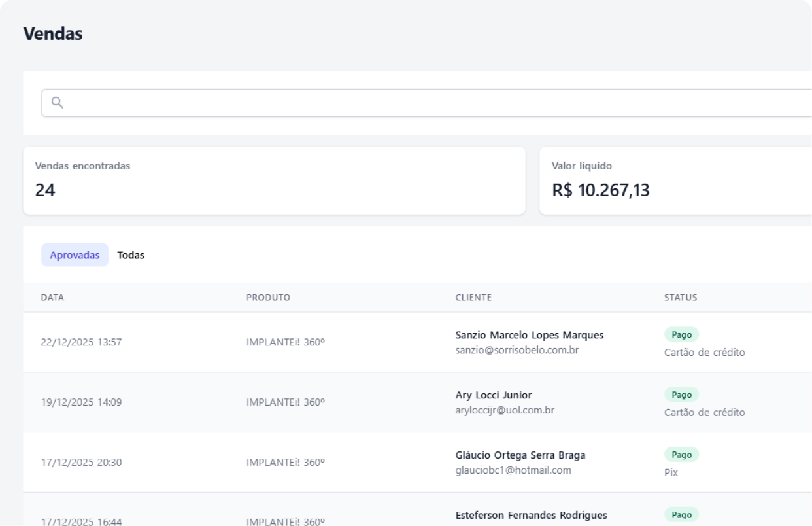Click the STATUS column header
Viewport: 812px width, 526px height.
coord(681,298)
